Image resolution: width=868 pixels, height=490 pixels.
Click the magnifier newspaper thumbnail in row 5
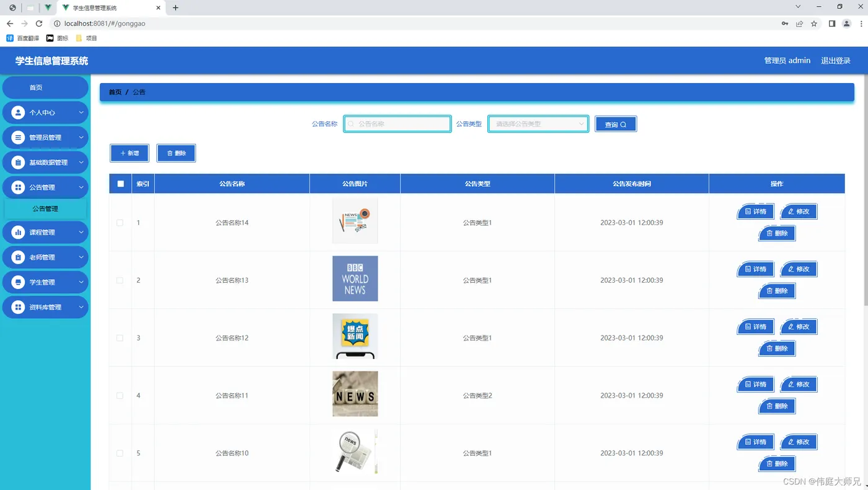click(355, 452)
